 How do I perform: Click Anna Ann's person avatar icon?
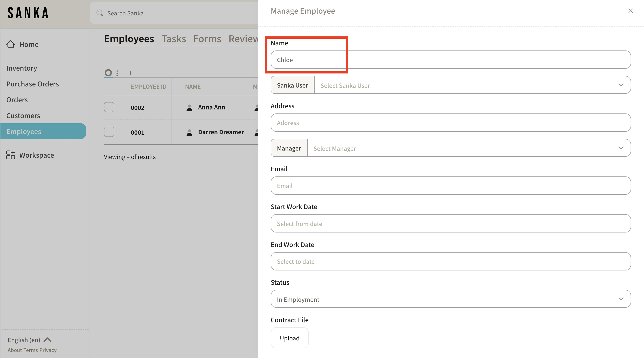point(189,107)
